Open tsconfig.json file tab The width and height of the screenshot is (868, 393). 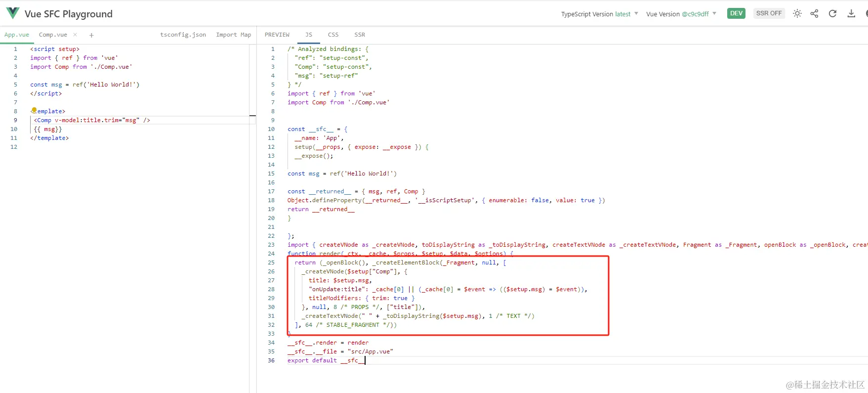click(x=183, y=35)
